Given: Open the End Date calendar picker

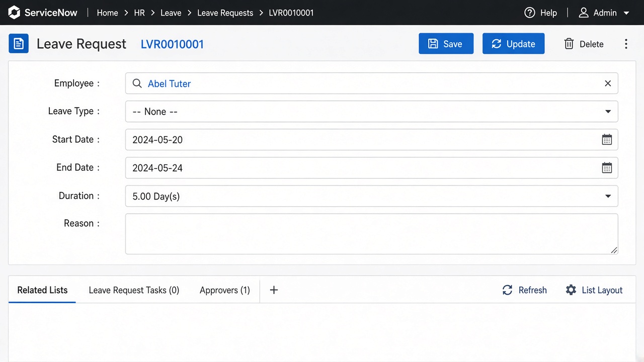Looking at the screenshot, I should click(x=607, y=168).
